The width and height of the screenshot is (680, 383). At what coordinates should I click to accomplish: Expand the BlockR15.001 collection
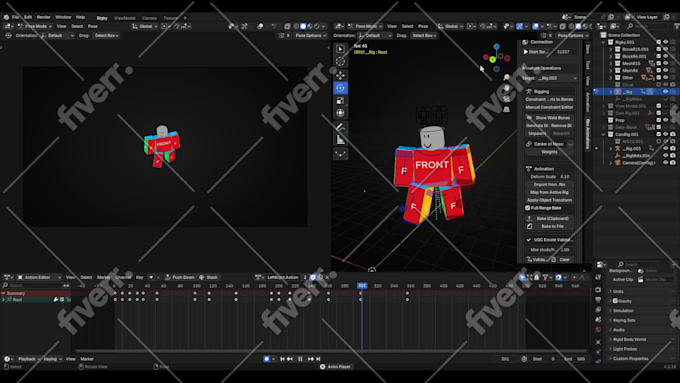coord(611,49)
